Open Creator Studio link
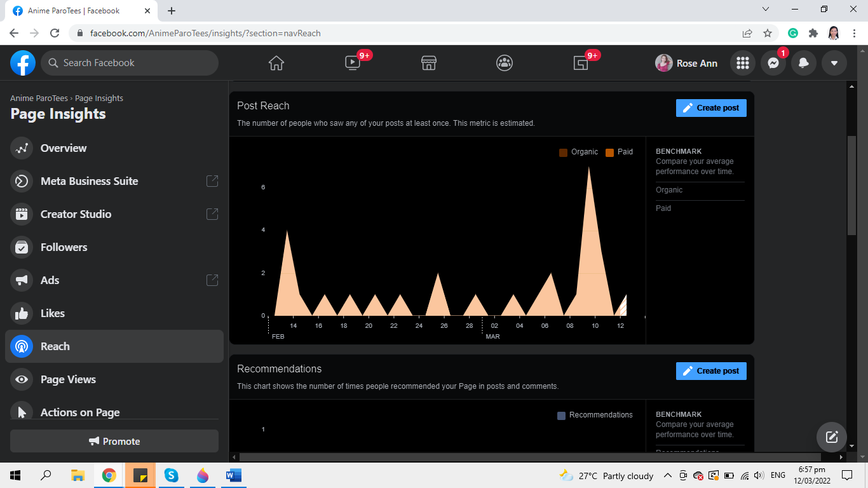868x488 pixels. (x=114, y=214)
